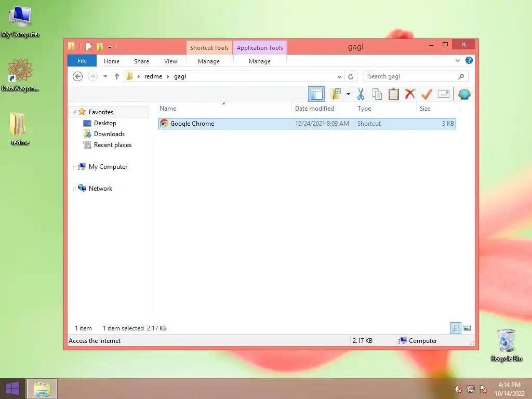Screen dimensions: 532x399
Task: Select My Computer in navigation pane
Action: 108,167
